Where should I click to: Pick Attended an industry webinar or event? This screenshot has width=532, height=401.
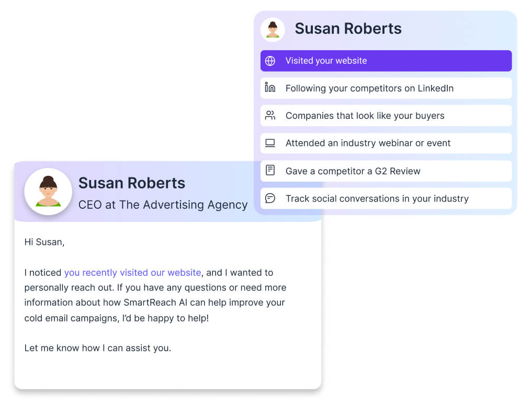(x=386, y=143)
